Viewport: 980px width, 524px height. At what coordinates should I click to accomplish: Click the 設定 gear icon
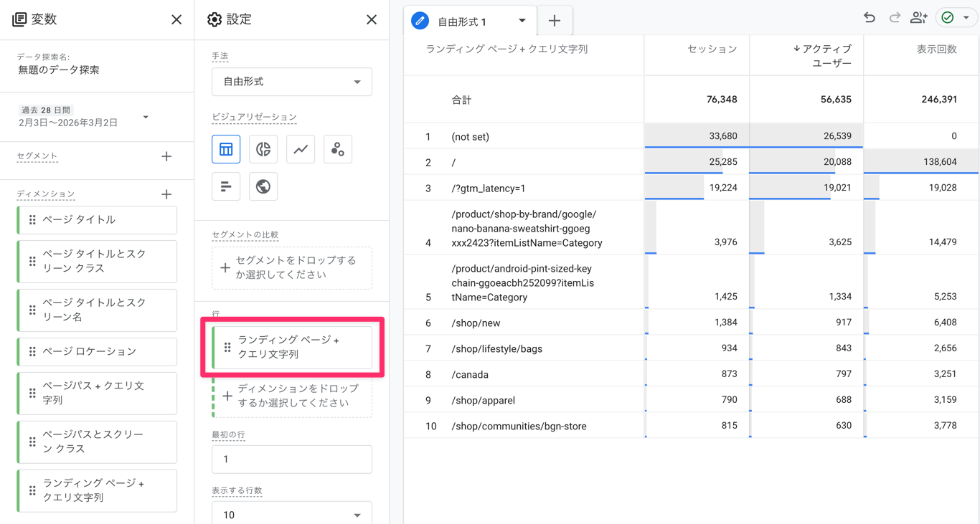(x=214, y=19)
